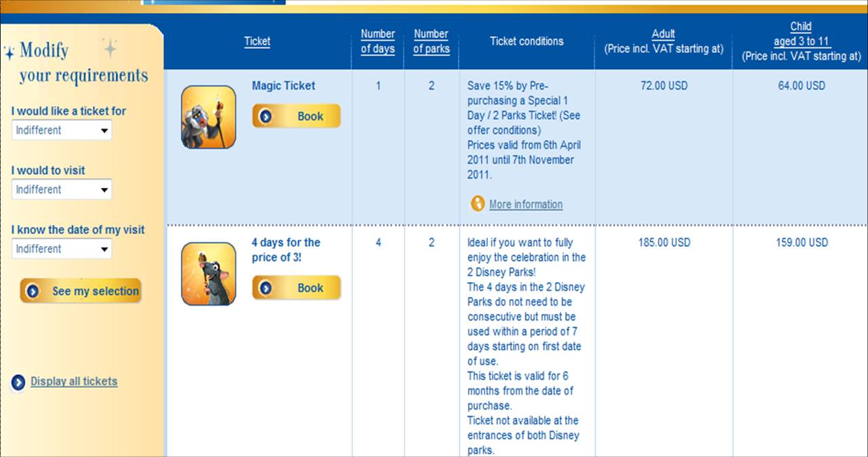
Task: Book the 4 days for the price of 3 ticket
Action: tap(296, 287)
